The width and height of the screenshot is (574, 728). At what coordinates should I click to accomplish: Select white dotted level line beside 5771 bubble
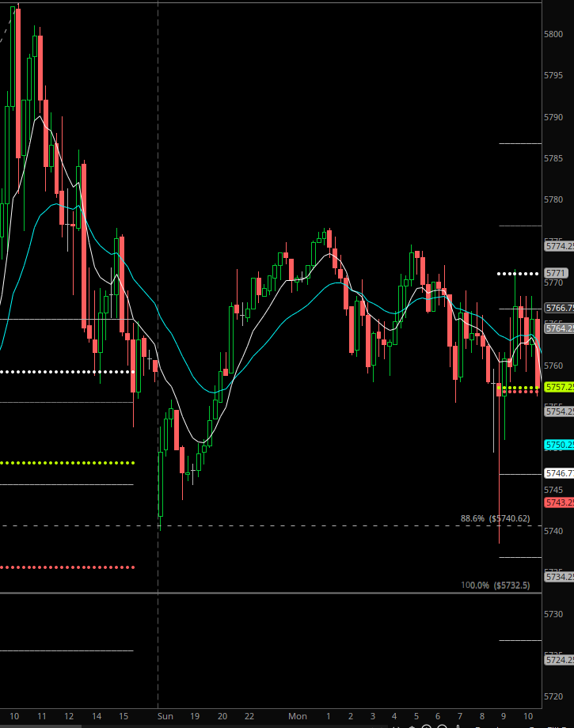coord(518,274)
